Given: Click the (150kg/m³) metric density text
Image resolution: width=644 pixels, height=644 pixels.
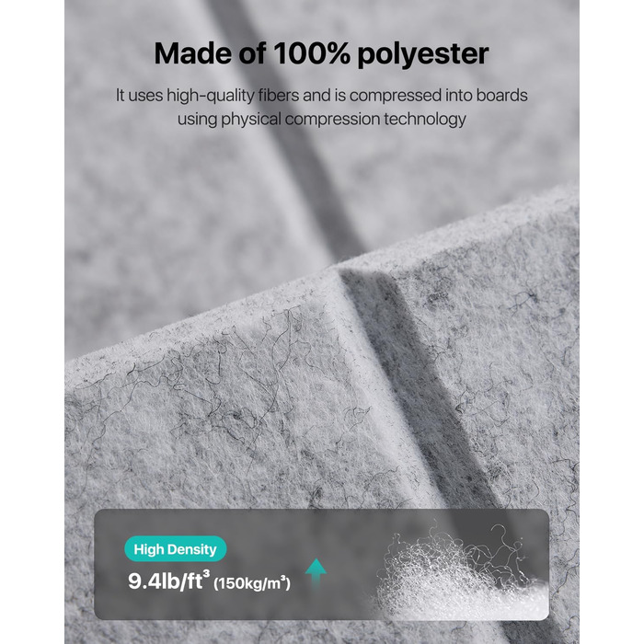Looking at the screenshot, I should (252, 583).
